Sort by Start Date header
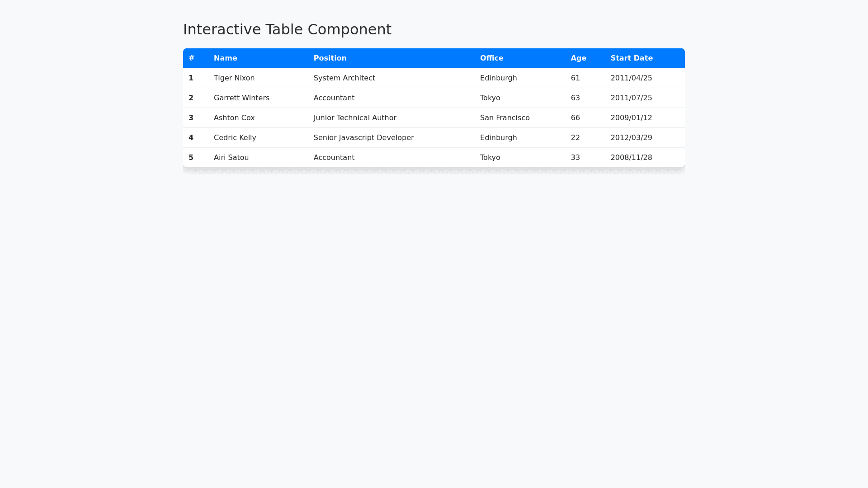 tap(631, 58)
